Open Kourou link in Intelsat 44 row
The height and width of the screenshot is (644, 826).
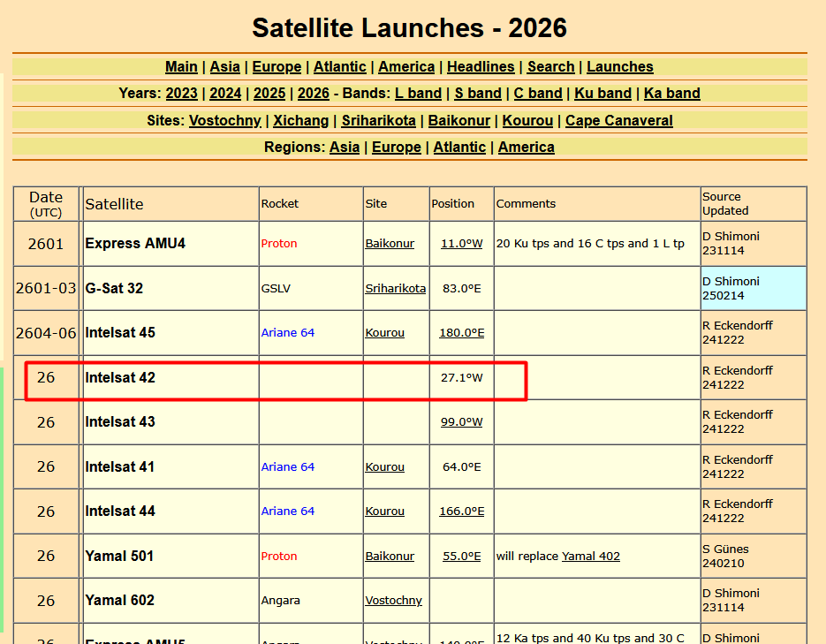coord(385,511)
